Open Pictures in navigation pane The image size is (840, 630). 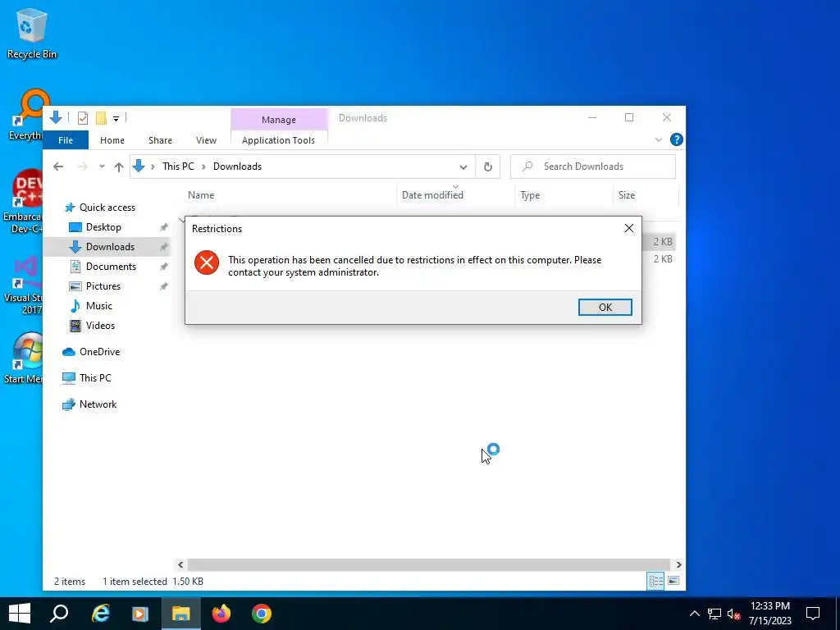[103, 286]
